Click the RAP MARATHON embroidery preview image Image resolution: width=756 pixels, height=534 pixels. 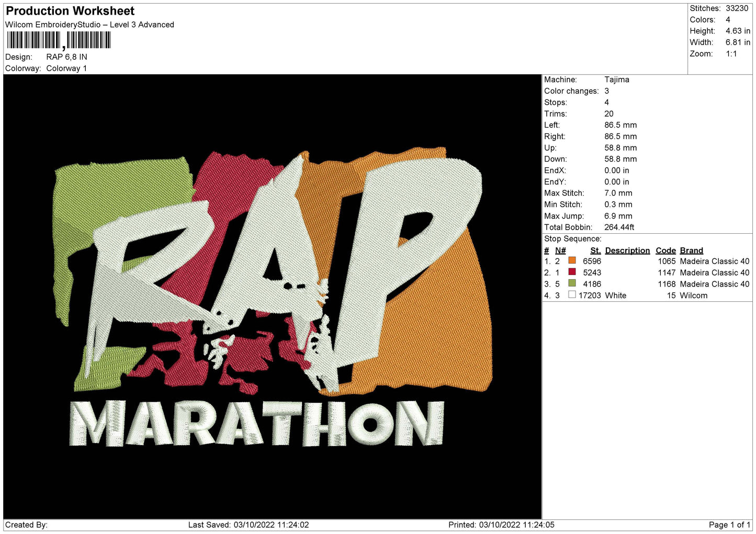pos(273,297)
